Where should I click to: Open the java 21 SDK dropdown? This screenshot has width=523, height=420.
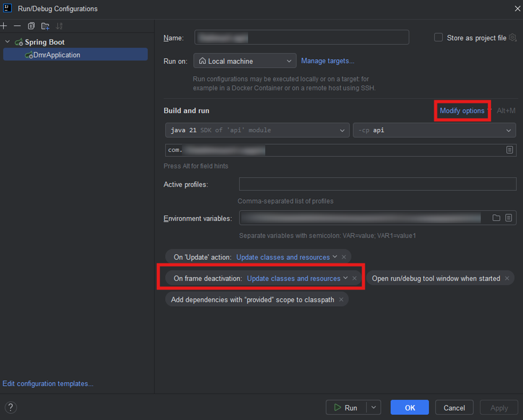coord(257,130)
